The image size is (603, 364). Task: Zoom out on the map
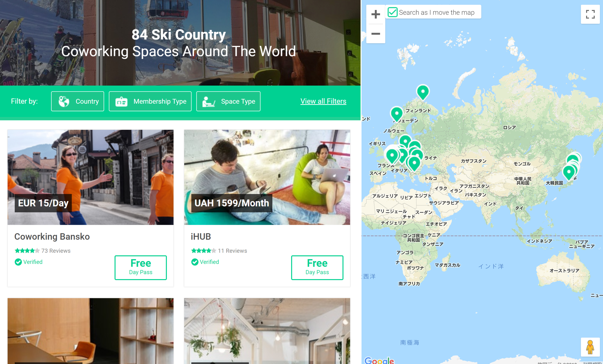(x=375, y=34)
